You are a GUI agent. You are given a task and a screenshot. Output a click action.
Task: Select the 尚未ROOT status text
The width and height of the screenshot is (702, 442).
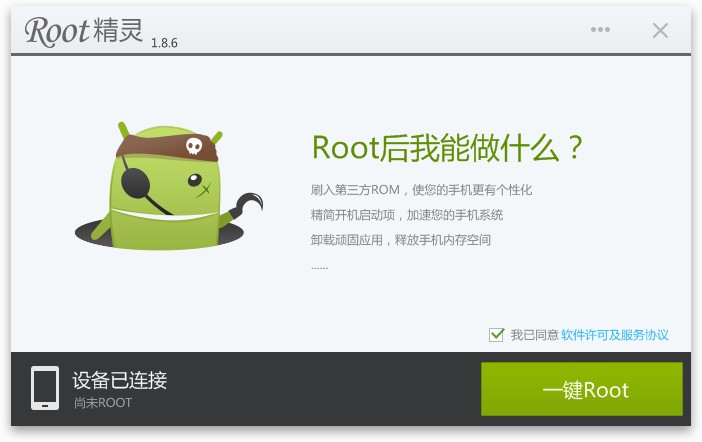tap(103, 403)
